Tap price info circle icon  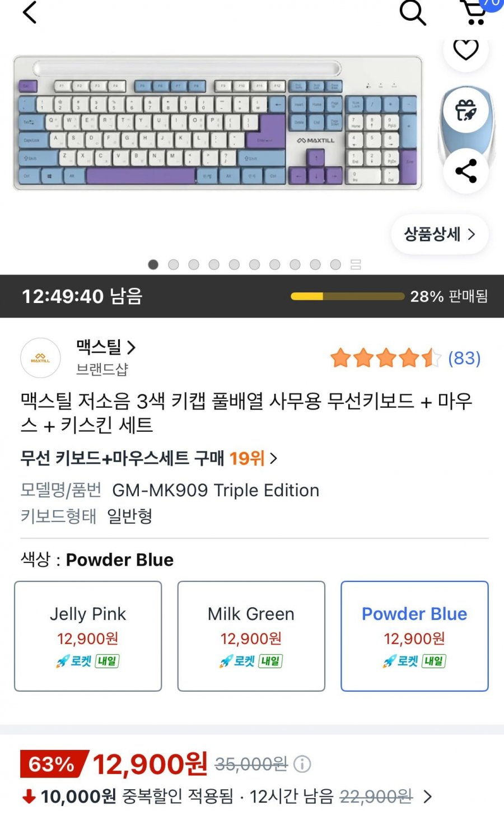tap(302, 764)
